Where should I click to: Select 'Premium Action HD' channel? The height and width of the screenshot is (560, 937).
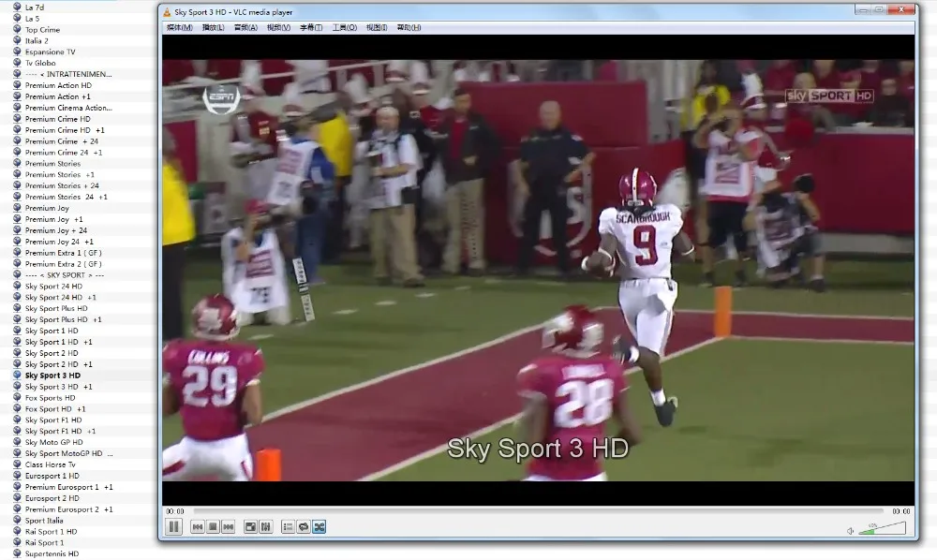click(x=58, y=85)
